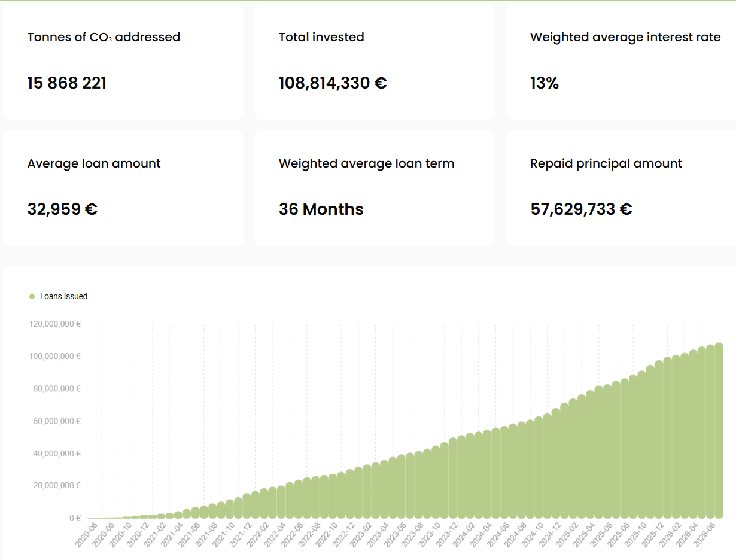
Task: Click the 13% interest rate value
Action: [x=545, y=83]
